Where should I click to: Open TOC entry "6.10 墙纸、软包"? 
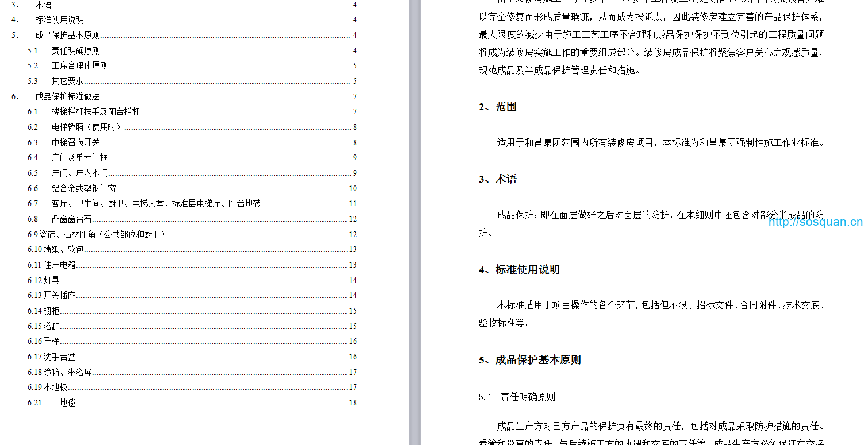tap(64, 249)
